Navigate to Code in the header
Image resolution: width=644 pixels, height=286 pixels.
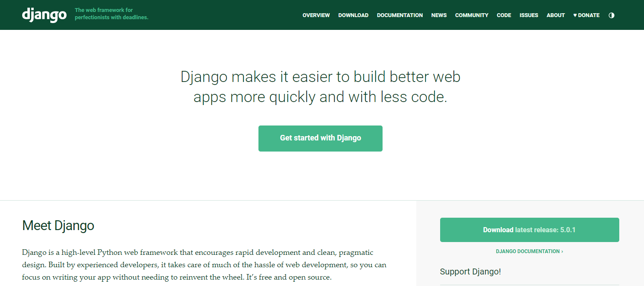[504, 15]
